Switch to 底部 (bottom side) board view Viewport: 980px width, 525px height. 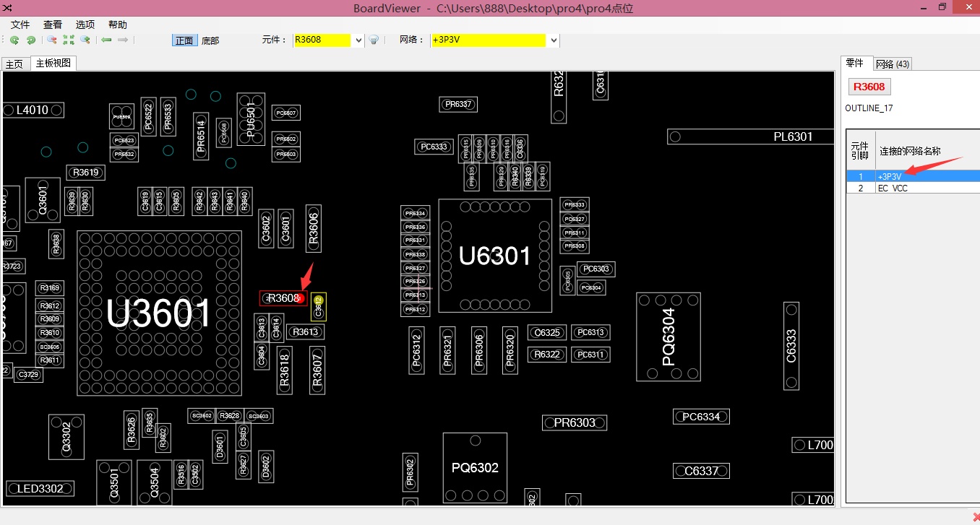tap(210, 40)
